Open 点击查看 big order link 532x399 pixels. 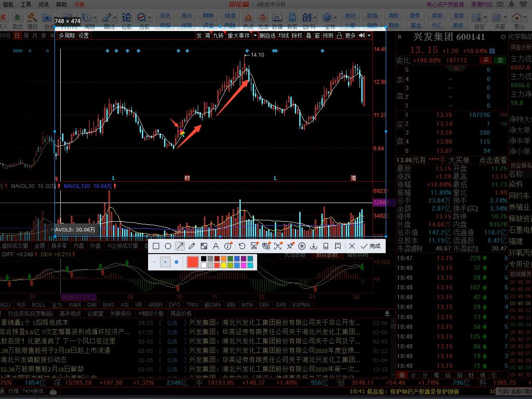pyautogui.click(x=493, y=160)
